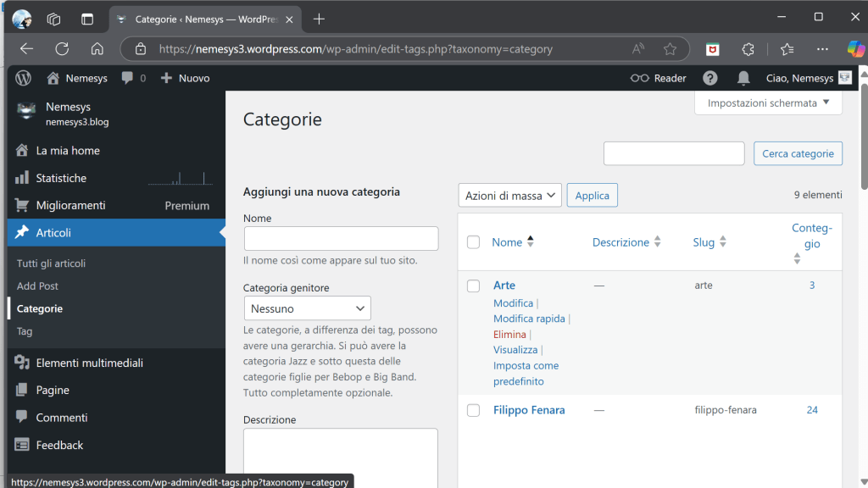
Task: Add this page to favorites with the star icon
Action: pyautogui.click(x=670, y=49)
